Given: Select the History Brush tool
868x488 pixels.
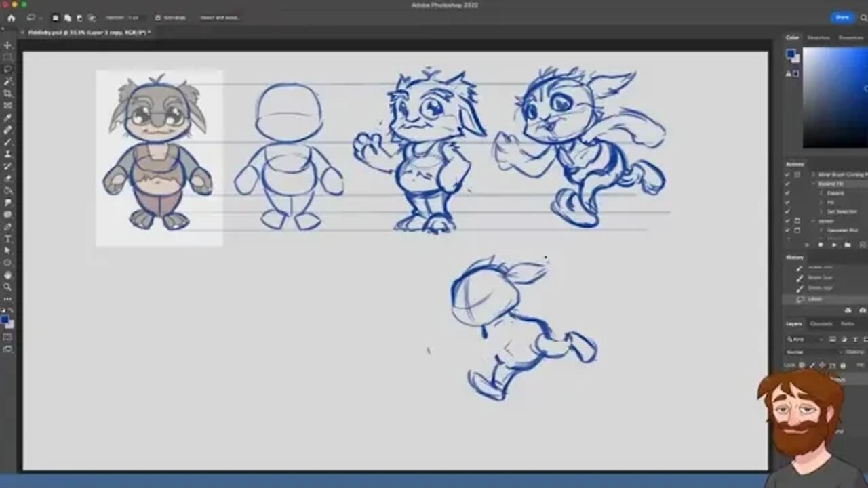Looking at the screenshot, I should tap(8, 167).
